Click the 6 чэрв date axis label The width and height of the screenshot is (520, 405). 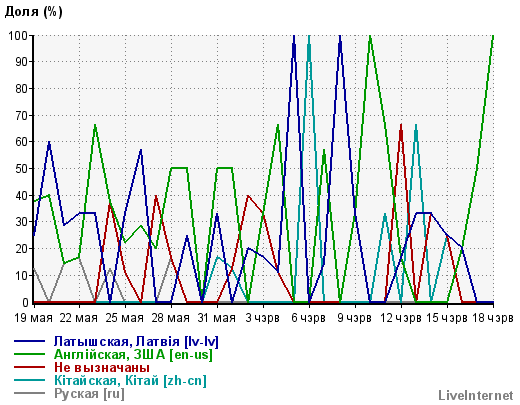(x=308, y=318)
